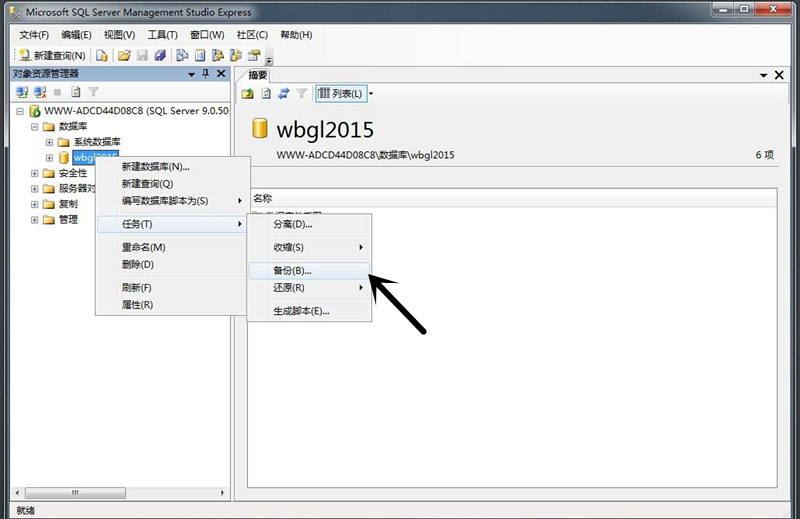800x519 pixels.
Task: Open 收缩(S) submenu in tasks
Action: click(x=309, y=248)
